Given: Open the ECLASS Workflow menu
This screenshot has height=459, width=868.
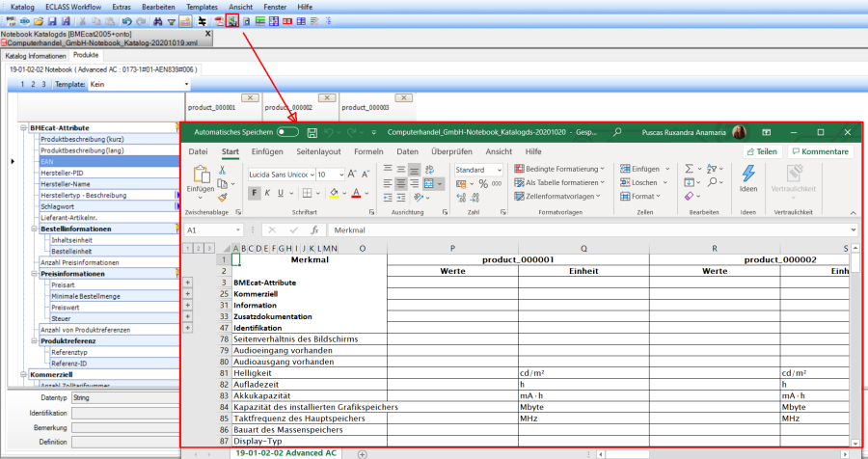Looking at the screenshot, I should [72, 6].
